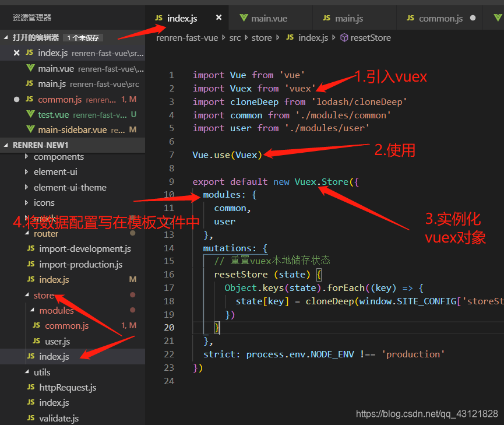Image resolution: width=504 pixels, height=425 pixels.
Task: Click 'Vue.use(Vuex)' code on line 7
Action: click(x=227, y=155)
